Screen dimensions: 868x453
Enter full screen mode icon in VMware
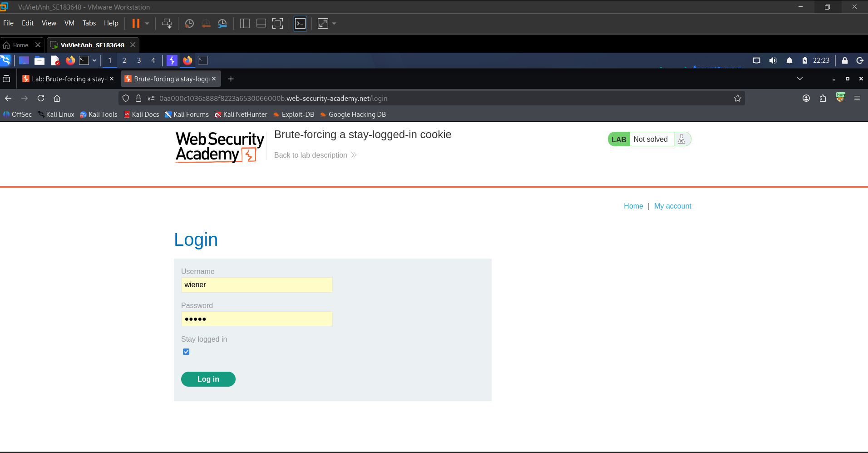click(x=277, y=24)
